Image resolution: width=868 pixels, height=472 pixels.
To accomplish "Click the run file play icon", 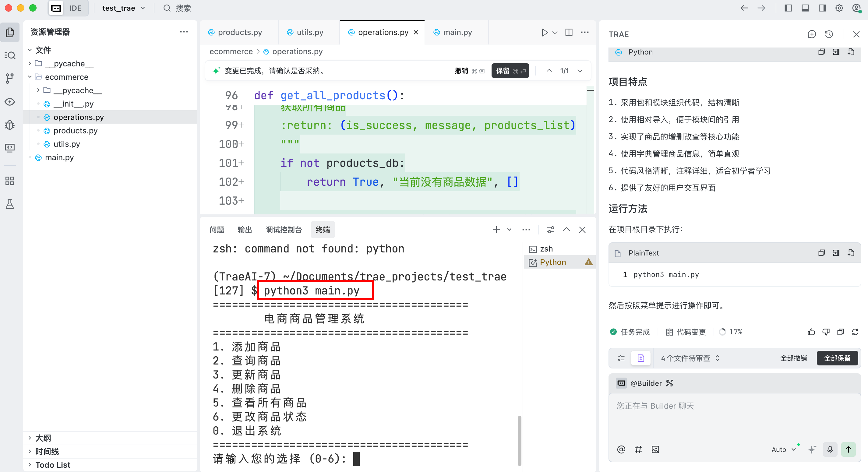I will tap(545, 32).
